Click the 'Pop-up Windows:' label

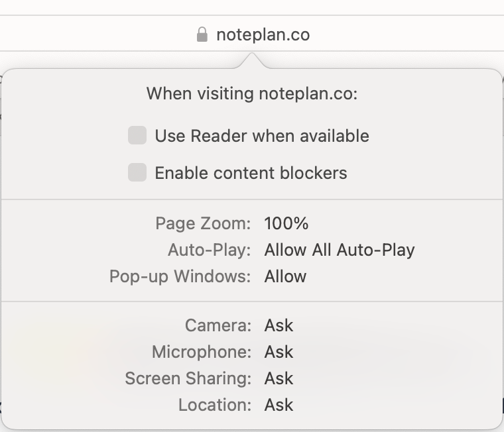(180, 276)
